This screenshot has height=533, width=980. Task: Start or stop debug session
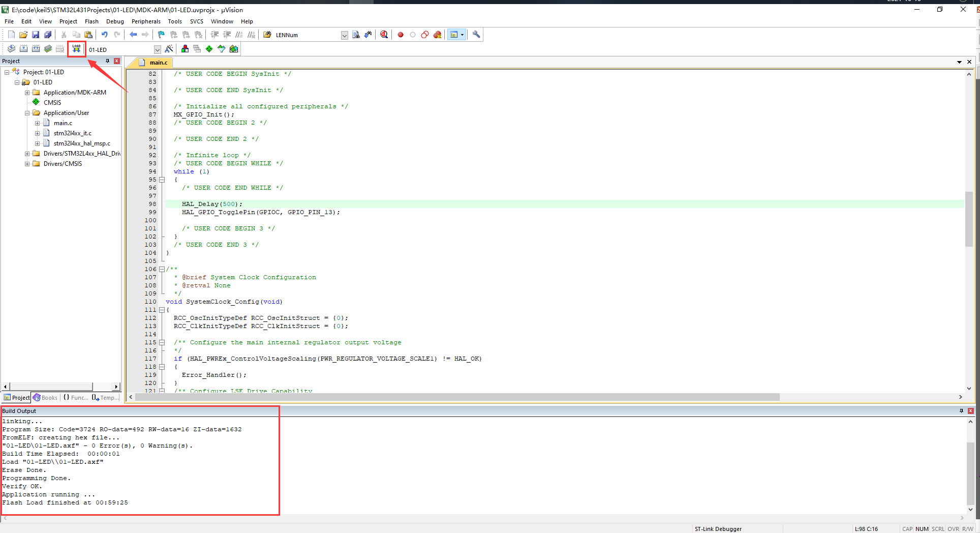pos(384,35)
